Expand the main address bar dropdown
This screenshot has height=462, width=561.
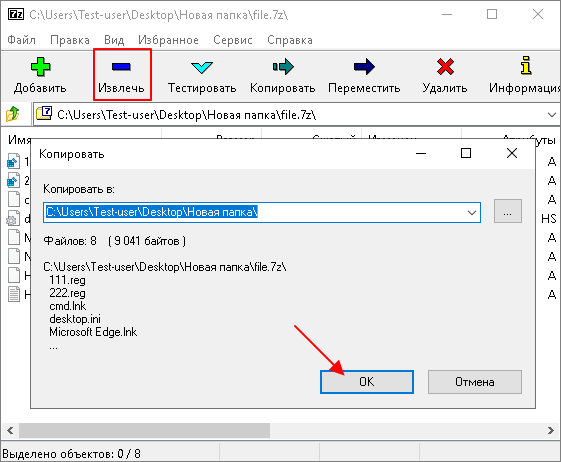point(551,115)
